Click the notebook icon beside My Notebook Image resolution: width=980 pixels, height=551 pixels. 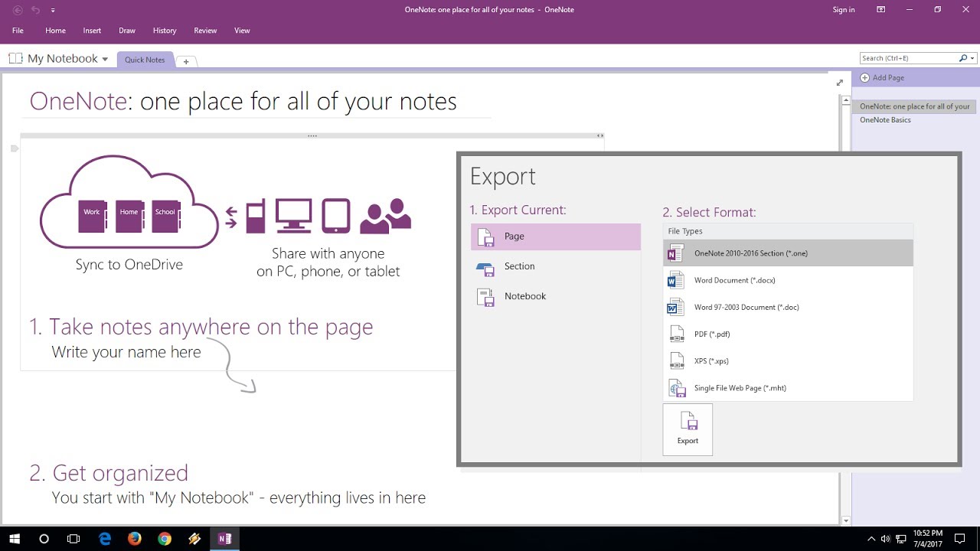pyautogui.click(x=15, y=58)
